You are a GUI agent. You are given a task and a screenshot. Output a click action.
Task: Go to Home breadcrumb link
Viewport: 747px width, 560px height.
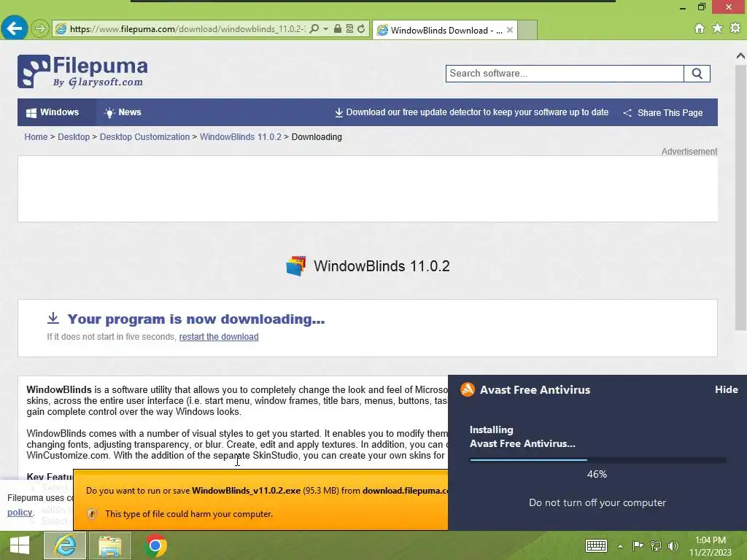(36, 136)
